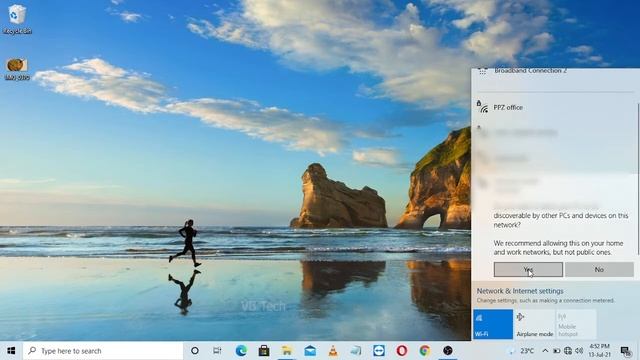Click the network globe tray icon
Viewport: 640px width, 360px height.
tap(568, 351)
